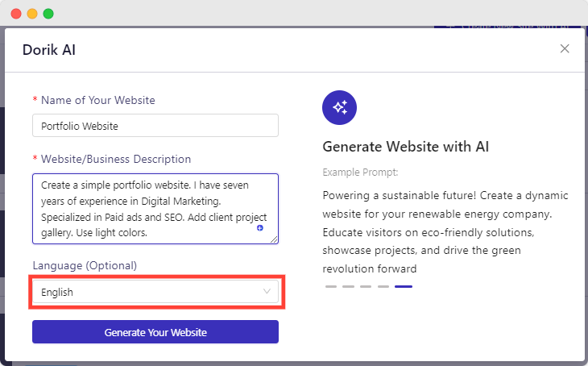This screenshot has width=588, height=366.
Task: Click the 'Generate Website with AI' heading
Action: coord(406,147)
